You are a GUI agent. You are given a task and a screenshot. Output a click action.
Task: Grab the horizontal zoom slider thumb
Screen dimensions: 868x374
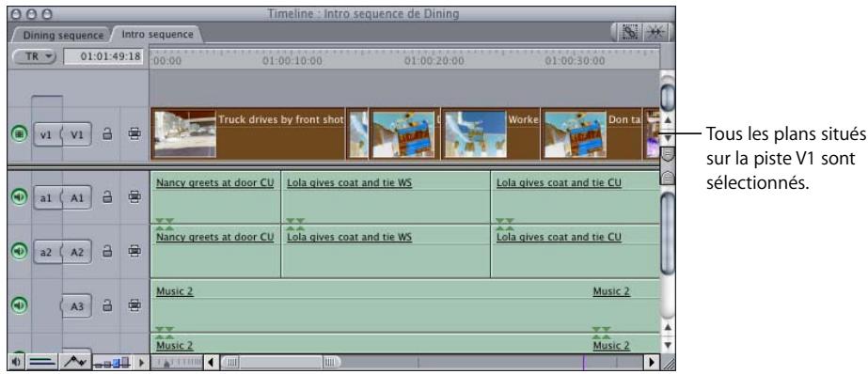pos(280,363)
